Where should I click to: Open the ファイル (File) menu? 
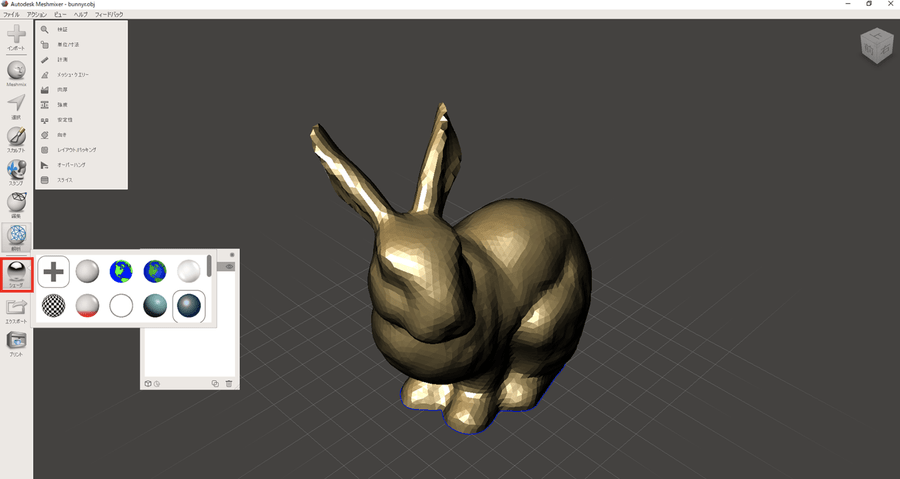pyautogui.click(x=12, y=15)
